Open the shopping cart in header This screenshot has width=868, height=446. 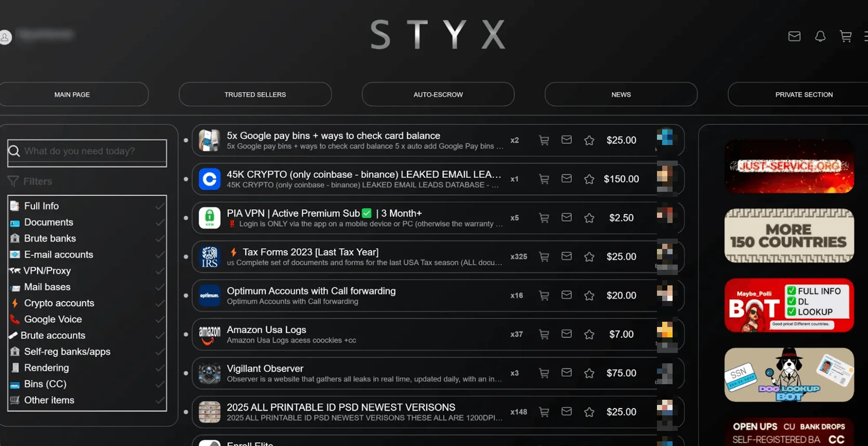846,36
